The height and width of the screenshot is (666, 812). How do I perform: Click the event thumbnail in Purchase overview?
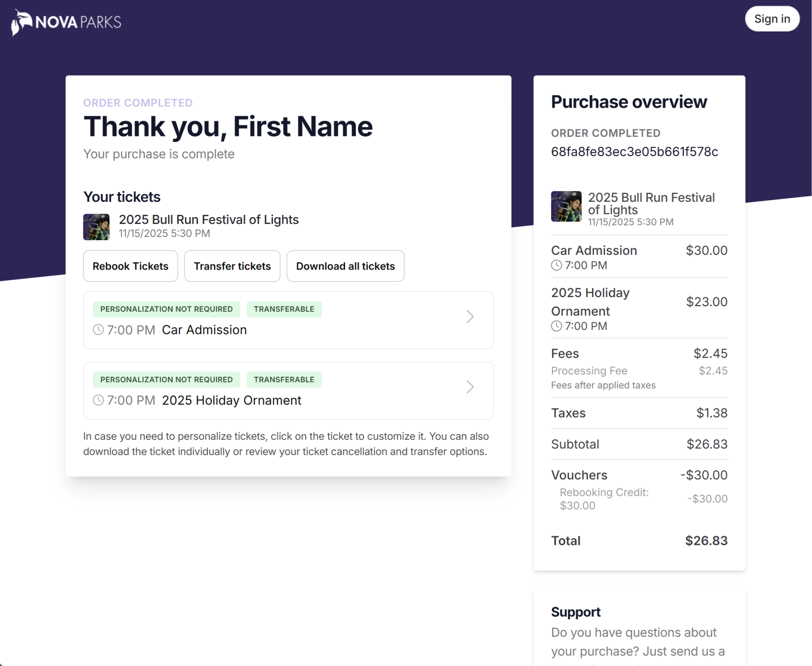click(566, 206)
